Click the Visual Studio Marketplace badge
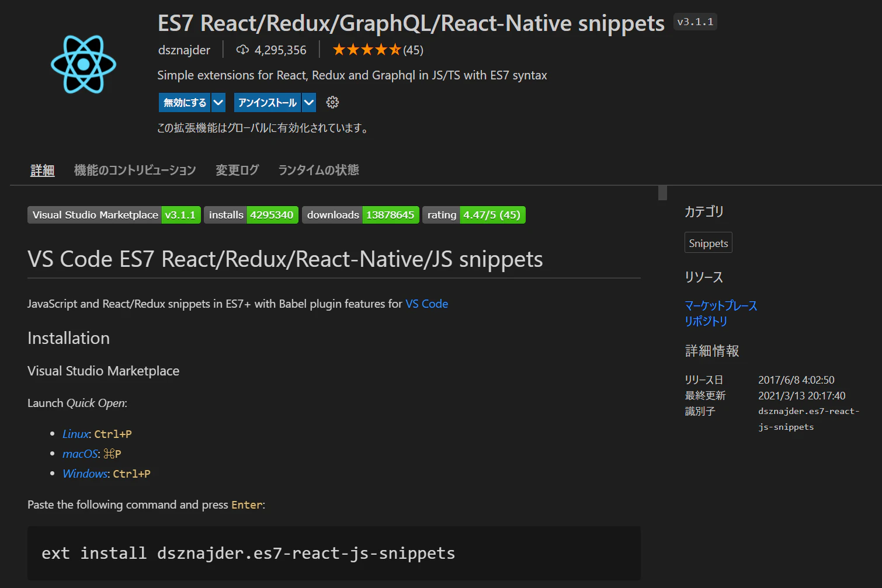882x588 pixels. click(95, 215)
